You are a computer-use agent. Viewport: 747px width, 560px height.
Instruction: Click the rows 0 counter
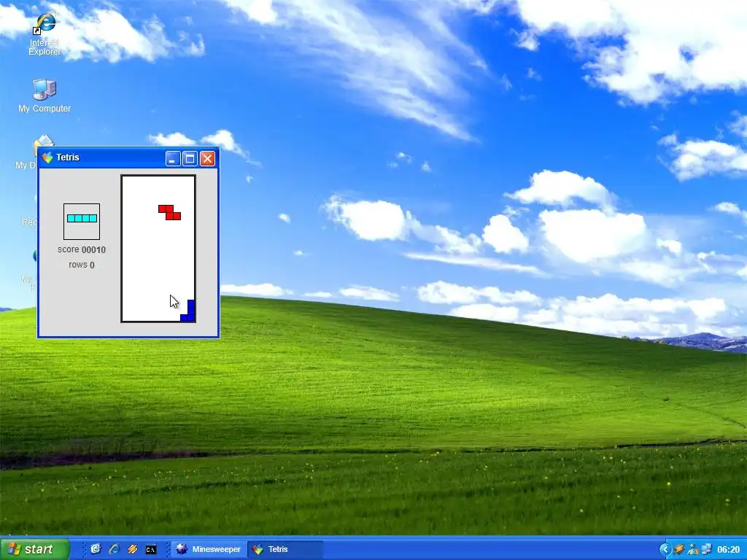point(82,265)
